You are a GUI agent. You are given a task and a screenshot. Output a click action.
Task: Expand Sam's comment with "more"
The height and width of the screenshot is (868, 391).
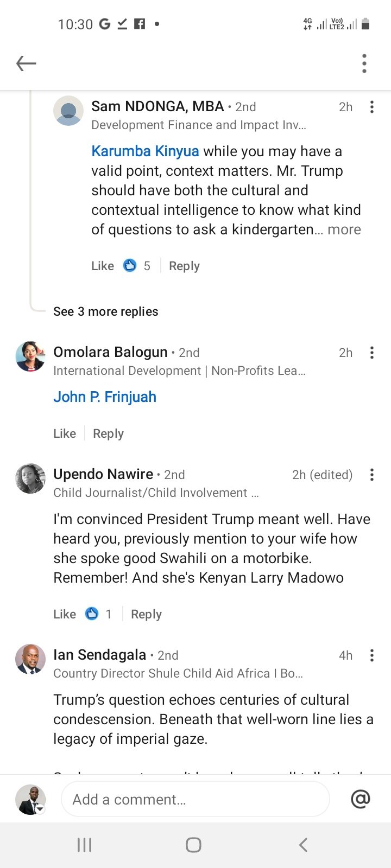tap(344, 229)
